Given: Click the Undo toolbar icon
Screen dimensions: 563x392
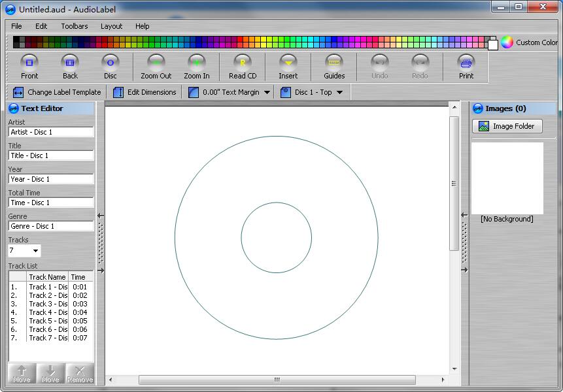Looking at the screenshot, I should coord(379,63).
